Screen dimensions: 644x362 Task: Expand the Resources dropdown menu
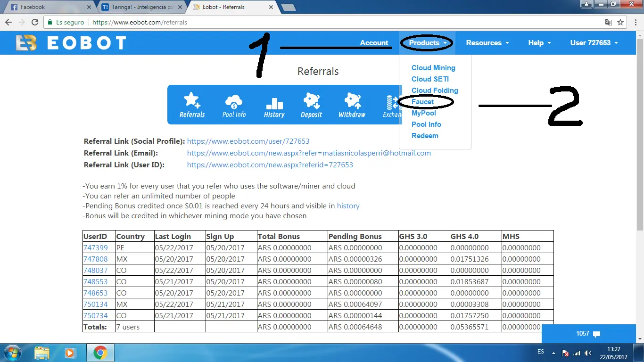point(487,43)
